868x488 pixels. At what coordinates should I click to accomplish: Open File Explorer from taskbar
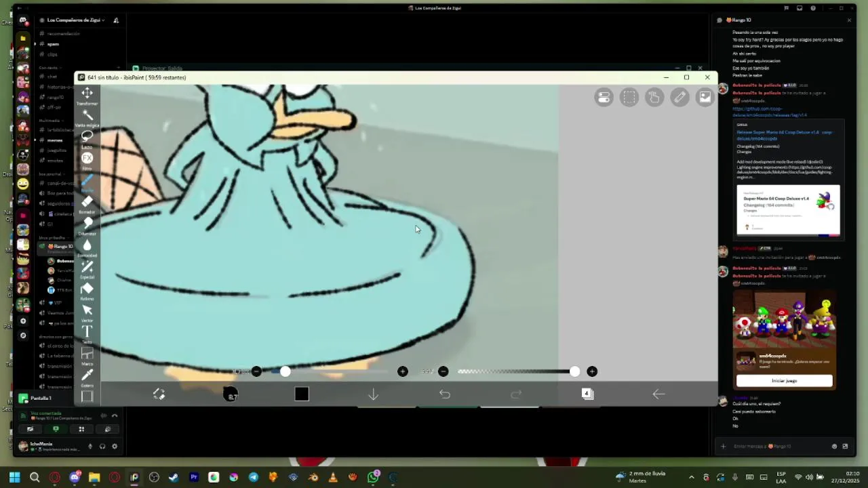(x=94, y=477)
